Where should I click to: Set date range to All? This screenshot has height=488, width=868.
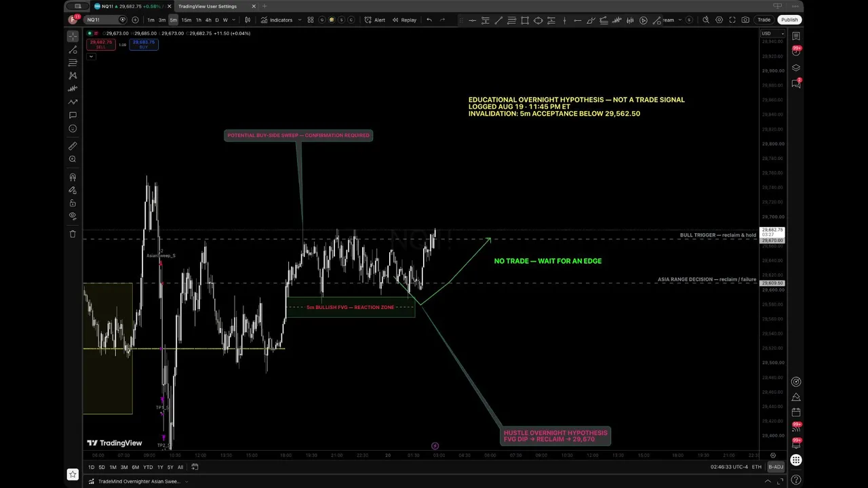pos(180,467)
